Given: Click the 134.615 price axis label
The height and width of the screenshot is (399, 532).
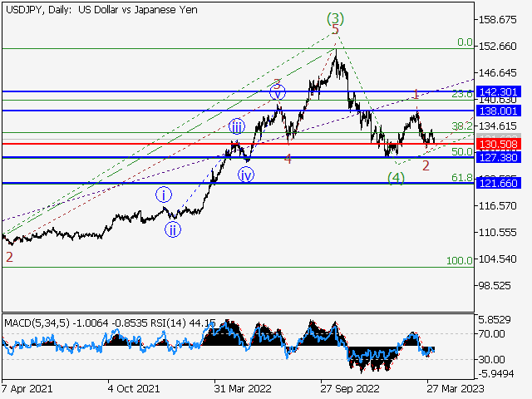Looking at the screenshot, I should [497, 126].
